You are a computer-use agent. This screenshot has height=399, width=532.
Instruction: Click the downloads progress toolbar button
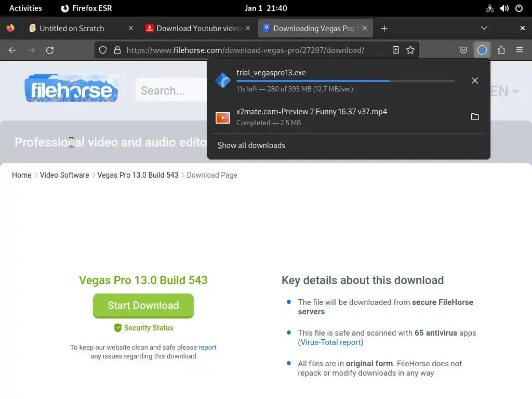click(x=482, y=50)
